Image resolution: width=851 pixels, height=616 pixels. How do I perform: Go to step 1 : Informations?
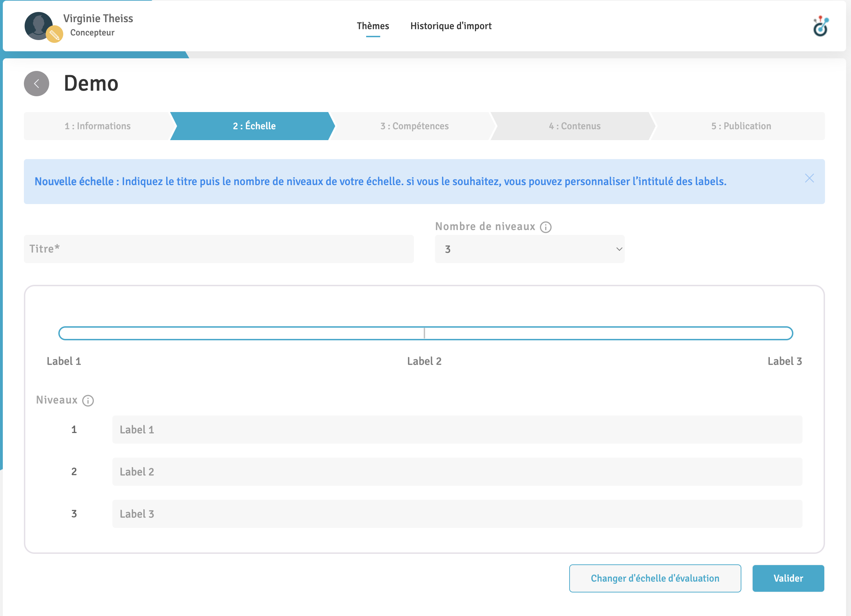click(98, 126)
